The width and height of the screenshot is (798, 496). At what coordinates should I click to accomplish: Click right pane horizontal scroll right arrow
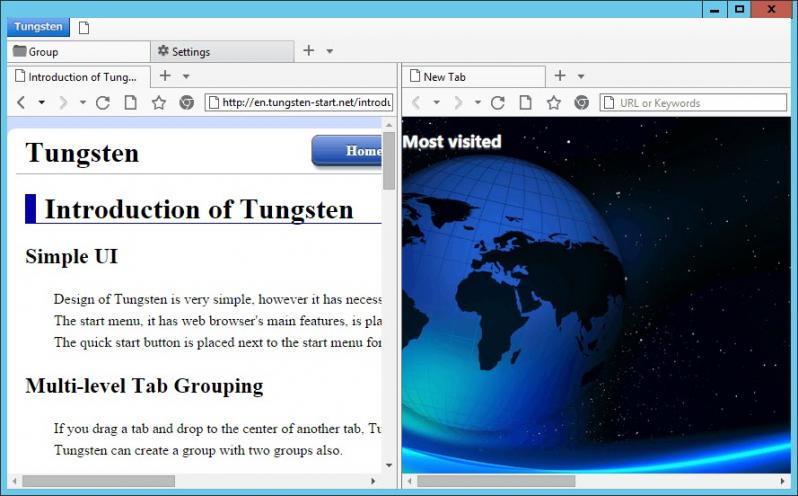pos(782,481)
